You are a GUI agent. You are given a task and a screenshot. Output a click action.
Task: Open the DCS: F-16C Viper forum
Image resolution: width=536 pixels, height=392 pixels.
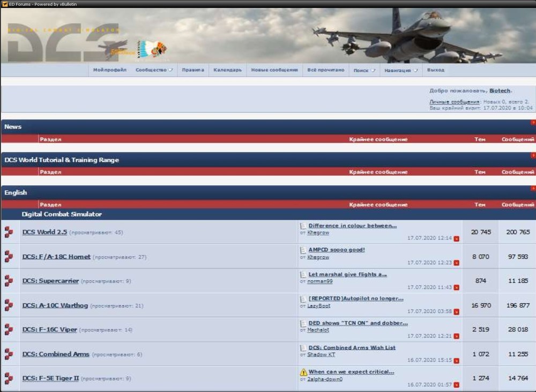click(x=49, y=329)
